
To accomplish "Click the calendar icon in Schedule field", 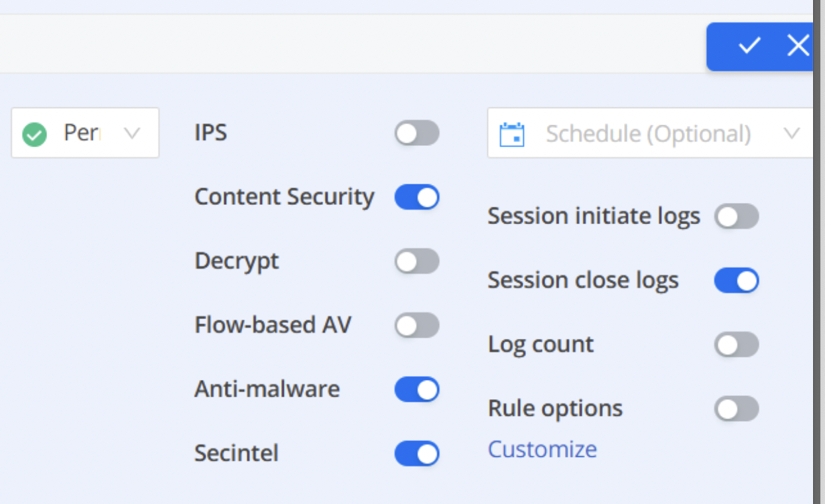I will (x=512, y=134).
